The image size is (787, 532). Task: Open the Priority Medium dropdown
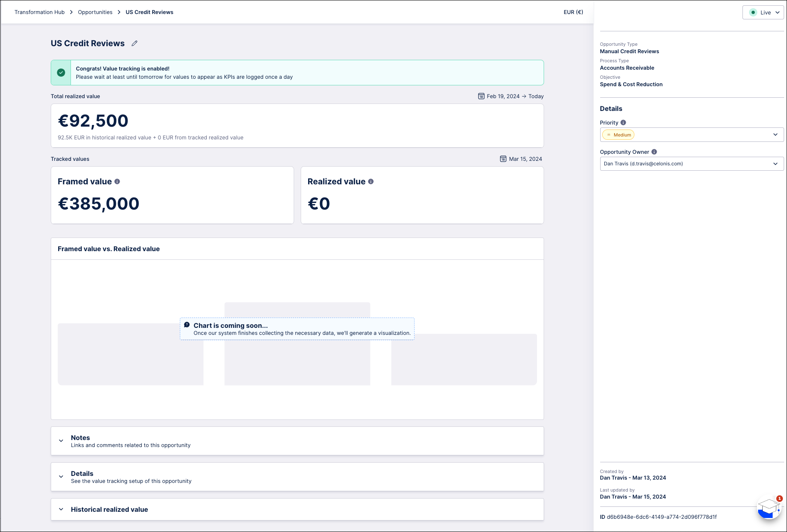(x=692, y=135)
